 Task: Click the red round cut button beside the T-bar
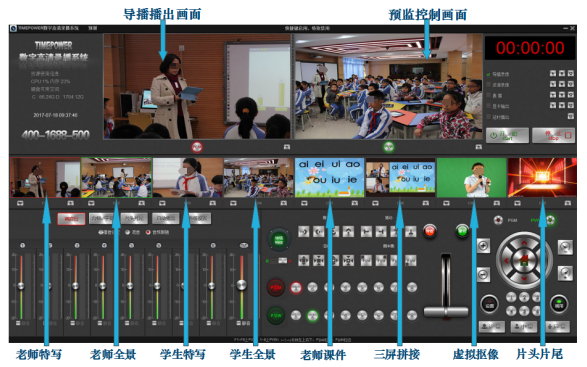[x=430, y=231]
